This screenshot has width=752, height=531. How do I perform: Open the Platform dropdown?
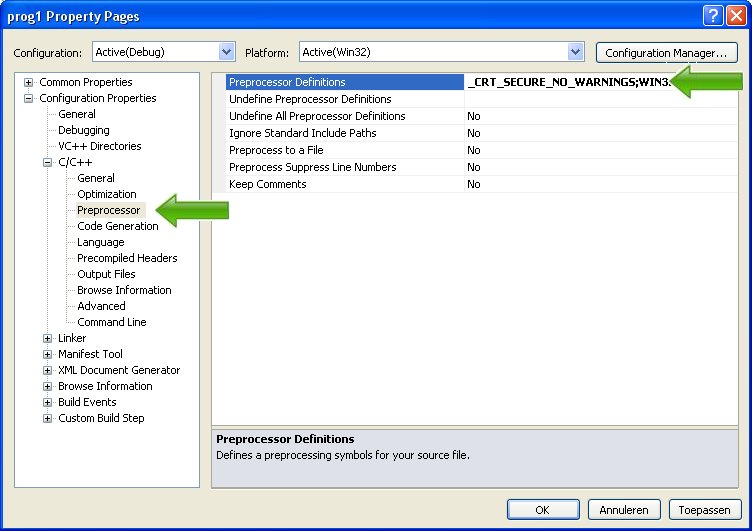tap(575, 51)
